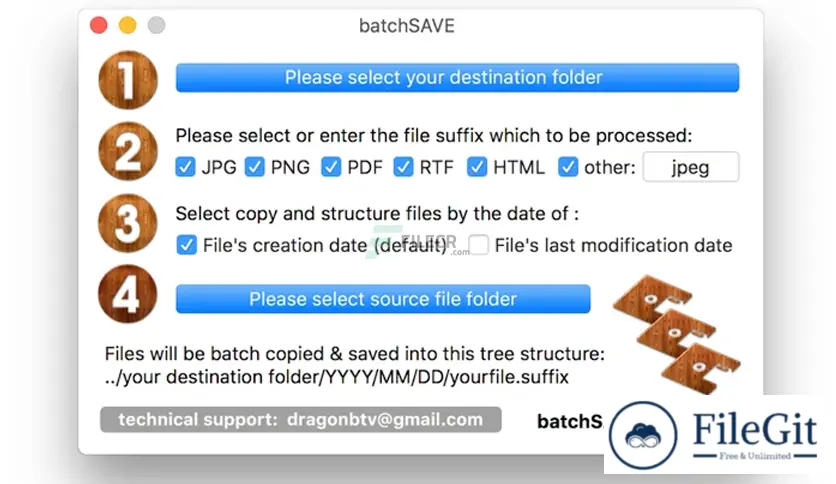Uncheck the PNG suffix checkbox
The width and height of the screenshot is (836, 484).
254,167
